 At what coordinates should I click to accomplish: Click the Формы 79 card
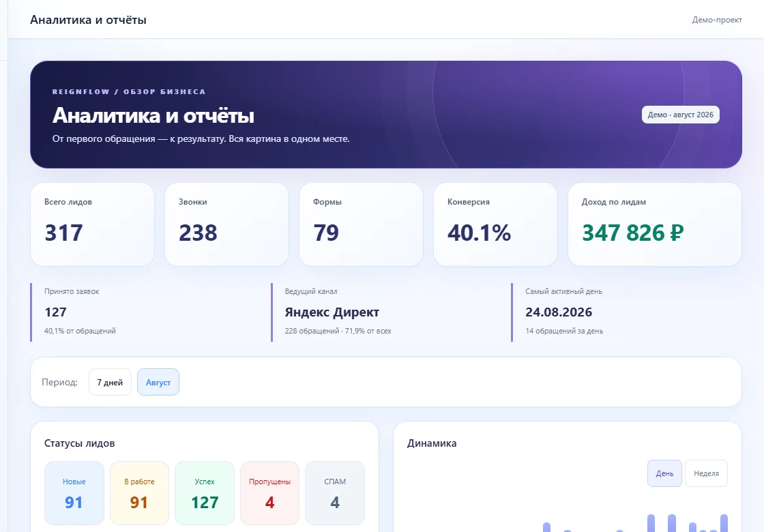[361, 224]
